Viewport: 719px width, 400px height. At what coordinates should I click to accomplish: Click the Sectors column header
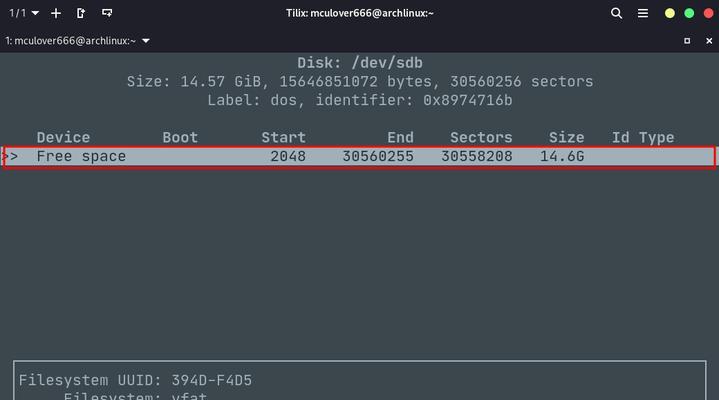(x=481, y=137)
